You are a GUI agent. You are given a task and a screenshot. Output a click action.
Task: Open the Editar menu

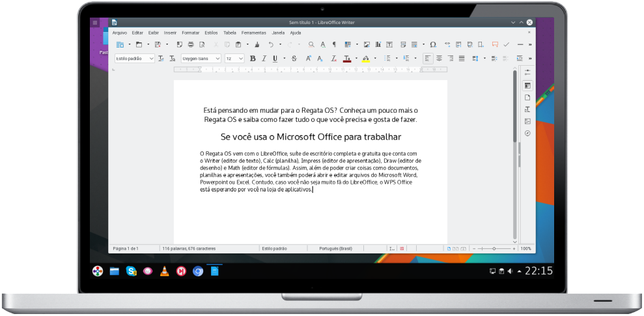[x=137, y=33]
